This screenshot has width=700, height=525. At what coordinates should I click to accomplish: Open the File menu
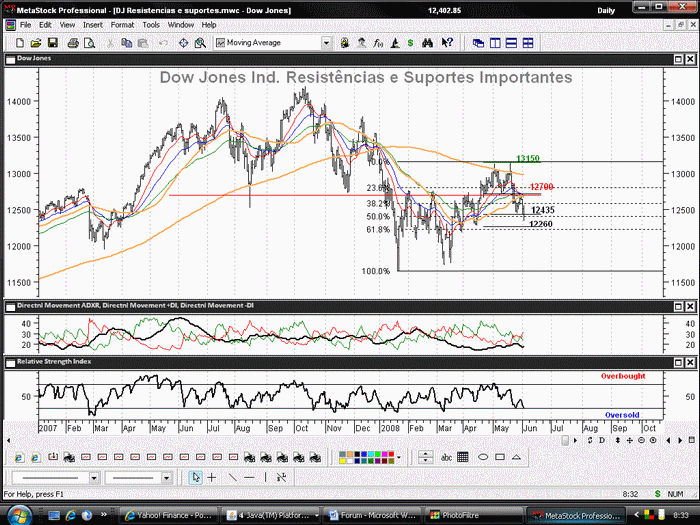25,25
